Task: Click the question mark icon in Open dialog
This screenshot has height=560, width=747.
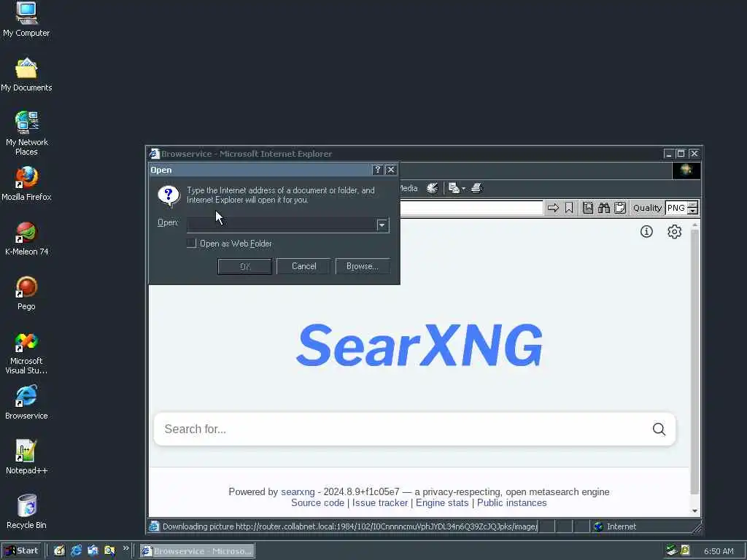Action: click(x=169, y=195)
